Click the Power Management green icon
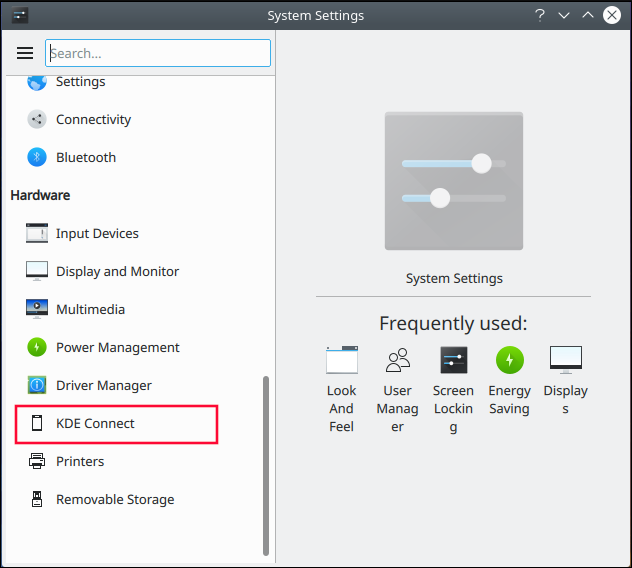 [37, 347]
